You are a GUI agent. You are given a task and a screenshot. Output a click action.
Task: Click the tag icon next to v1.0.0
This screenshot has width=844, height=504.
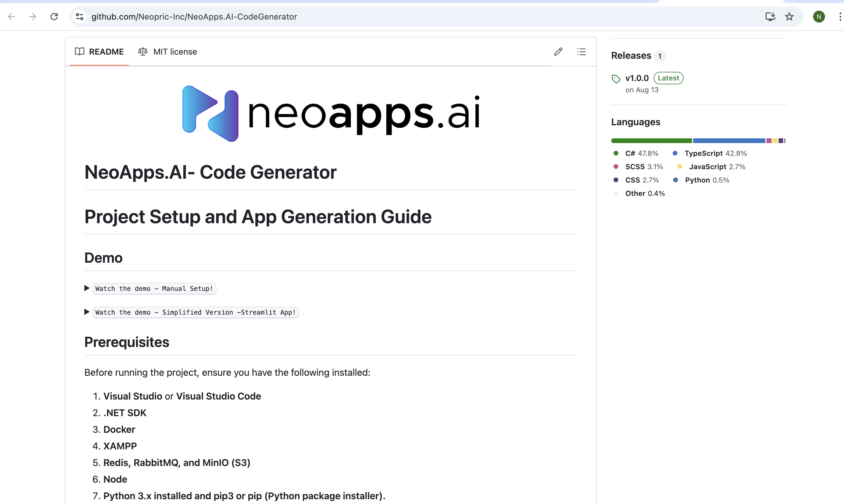point(616,78)
